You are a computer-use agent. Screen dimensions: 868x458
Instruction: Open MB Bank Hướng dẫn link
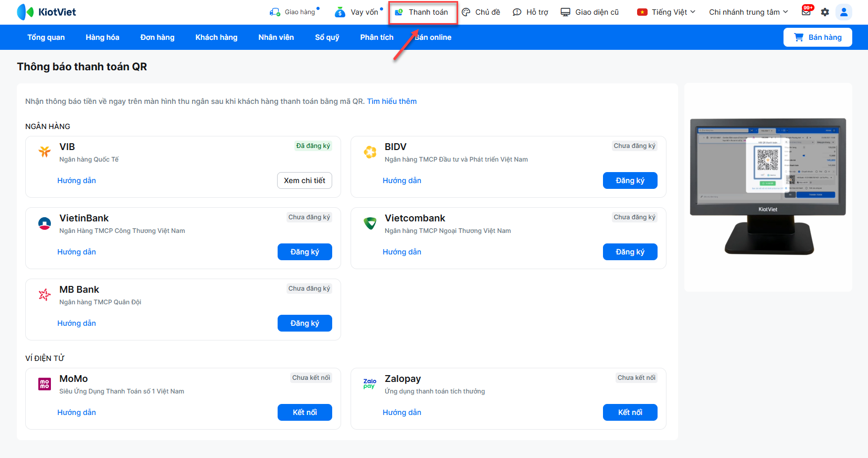pyautogui.click(x=77, y=323)
